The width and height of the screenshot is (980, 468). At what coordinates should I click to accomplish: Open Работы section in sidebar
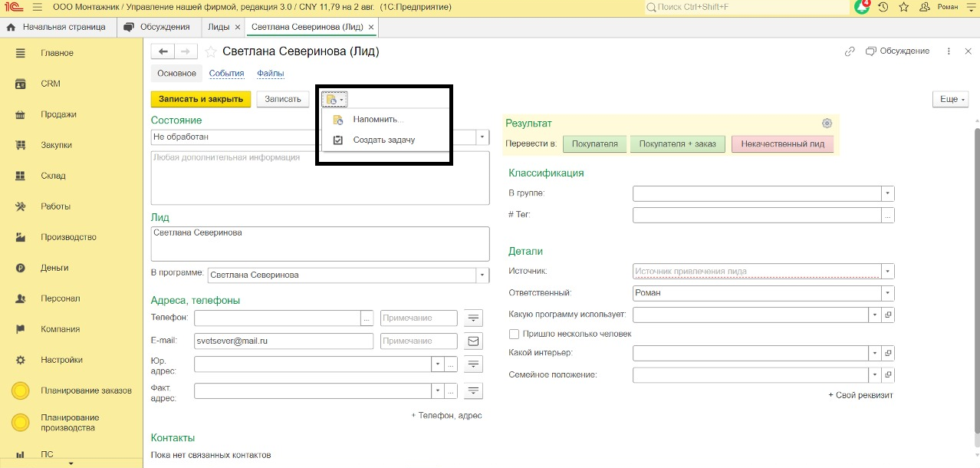point(55,206)
